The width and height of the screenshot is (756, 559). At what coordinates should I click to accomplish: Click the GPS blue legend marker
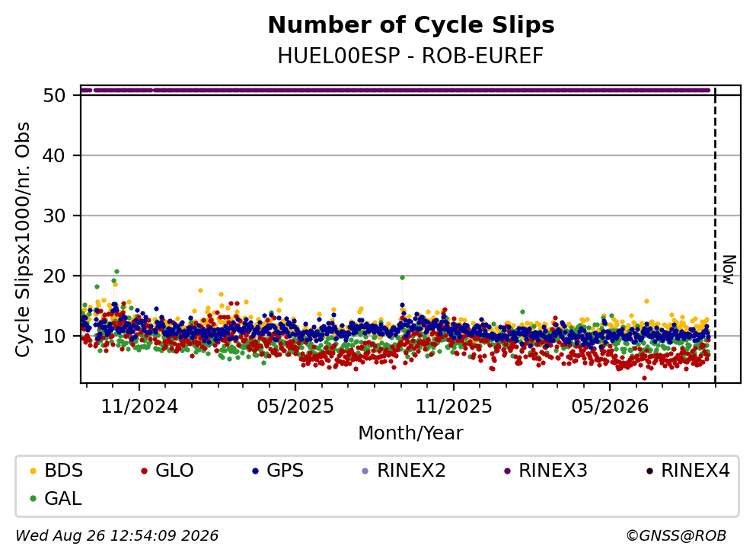pos(255,471)
